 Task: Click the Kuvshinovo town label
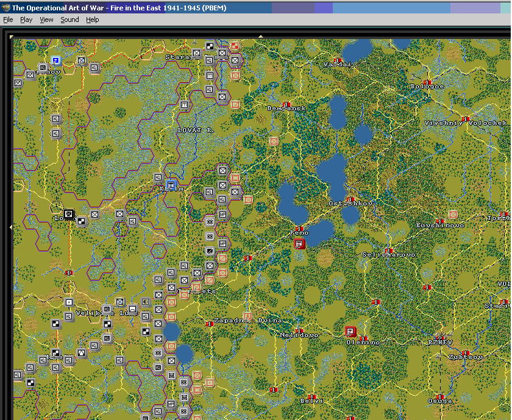coord(440,225)
